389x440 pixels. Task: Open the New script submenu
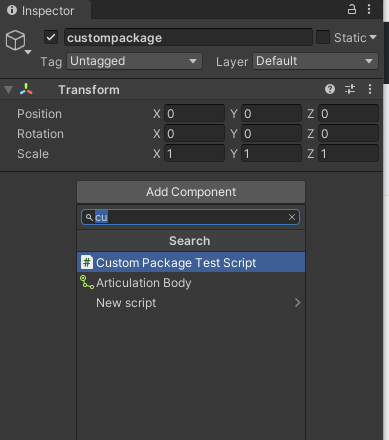[191, 303]
